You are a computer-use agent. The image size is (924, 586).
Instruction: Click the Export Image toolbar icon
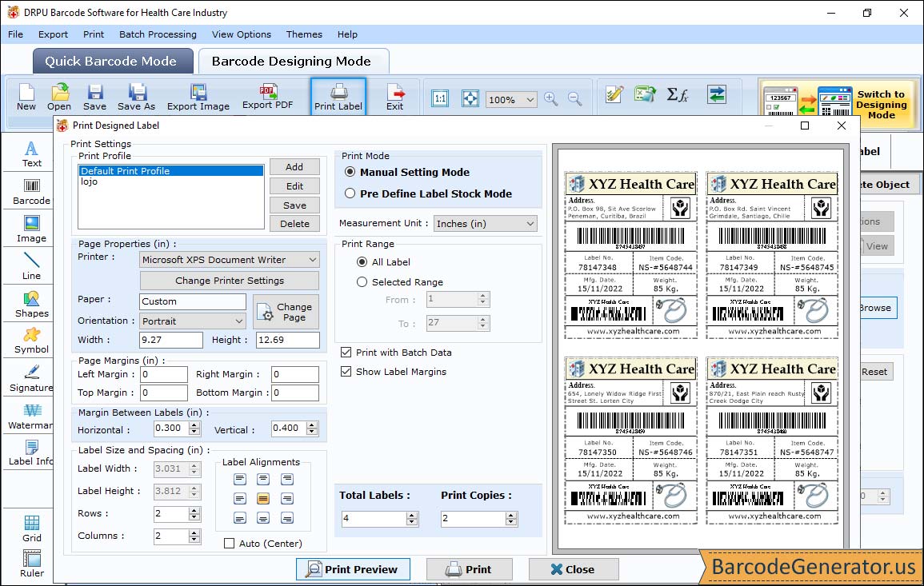[x=198, y=98]
